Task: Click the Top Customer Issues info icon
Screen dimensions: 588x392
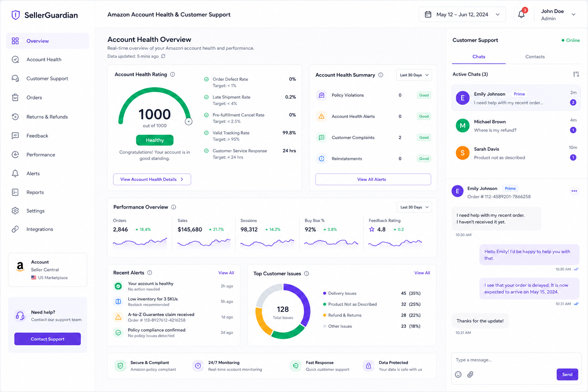Action: coord(306,274)
